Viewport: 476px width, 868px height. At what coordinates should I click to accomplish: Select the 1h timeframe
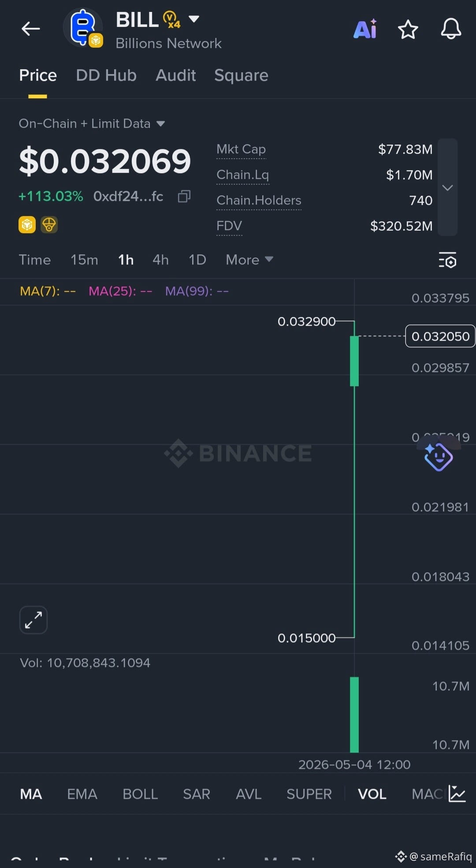(x=126, y=260)
